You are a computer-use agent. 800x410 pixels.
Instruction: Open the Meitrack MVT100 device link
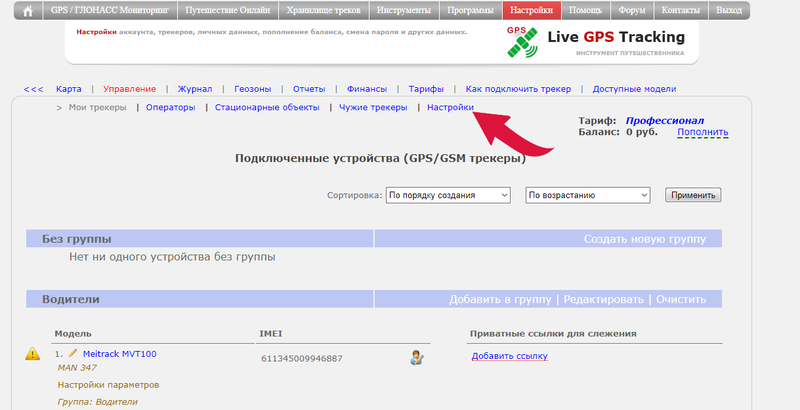(x=119, y=354)
